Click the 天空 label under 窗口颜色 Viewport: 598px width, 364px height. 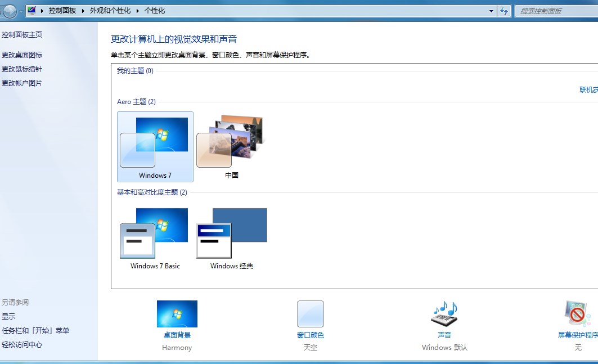point(311,348)
